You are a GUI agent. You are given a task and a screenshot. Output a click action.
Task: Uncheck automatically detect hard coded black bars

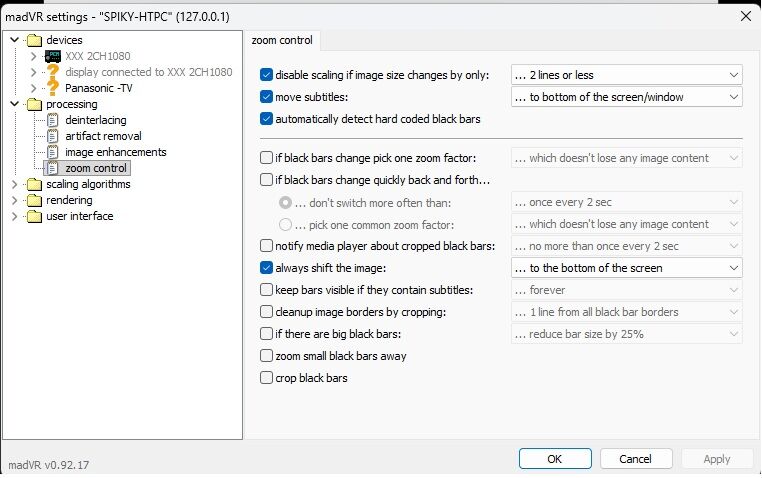click(x=266, y=119)
